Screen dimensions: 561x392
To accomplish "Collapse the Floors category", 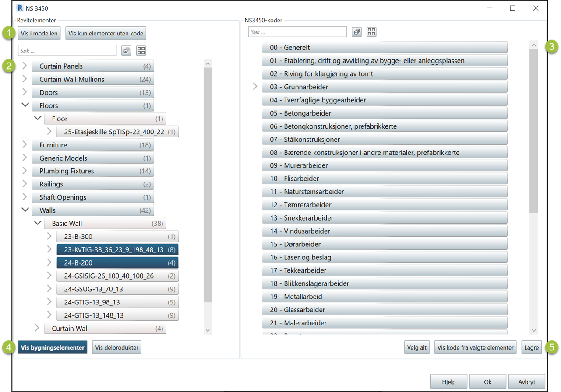I will 25,105.
